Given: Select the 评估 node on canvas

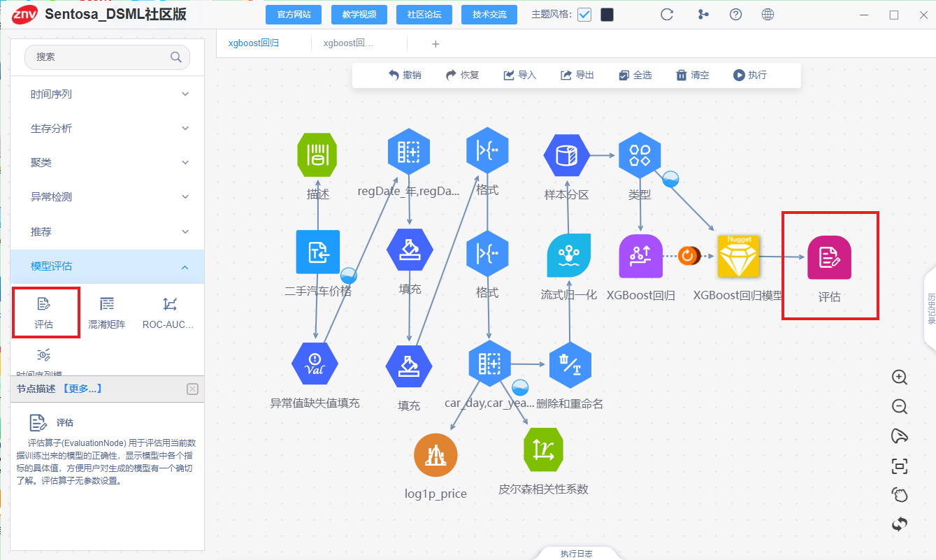Looking at the screenshot, I should click(830, 257).
